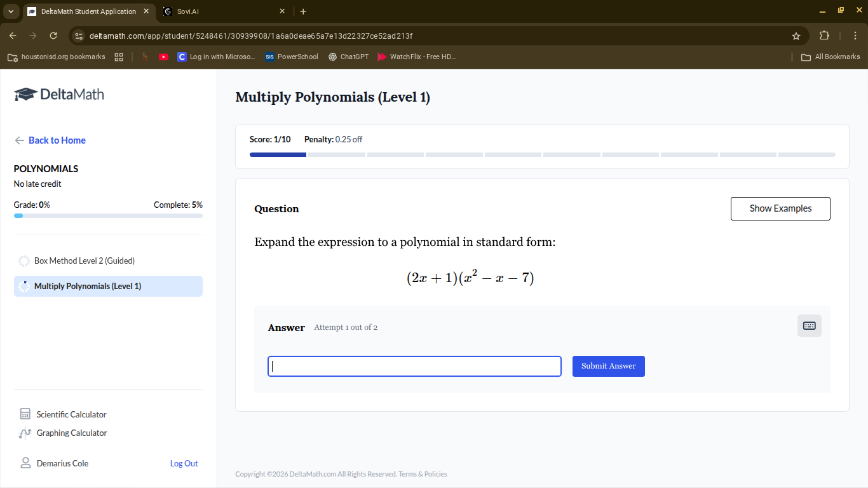Image resolution: width=868 pixels, height=488 pixels.
Task: Click the Scientific Calculator icon
Action: click(25, 414)
